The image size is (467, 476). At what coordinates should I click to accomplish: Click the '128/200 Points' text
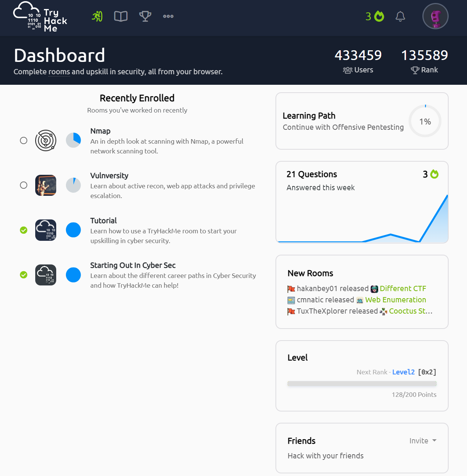coord(414,395)
